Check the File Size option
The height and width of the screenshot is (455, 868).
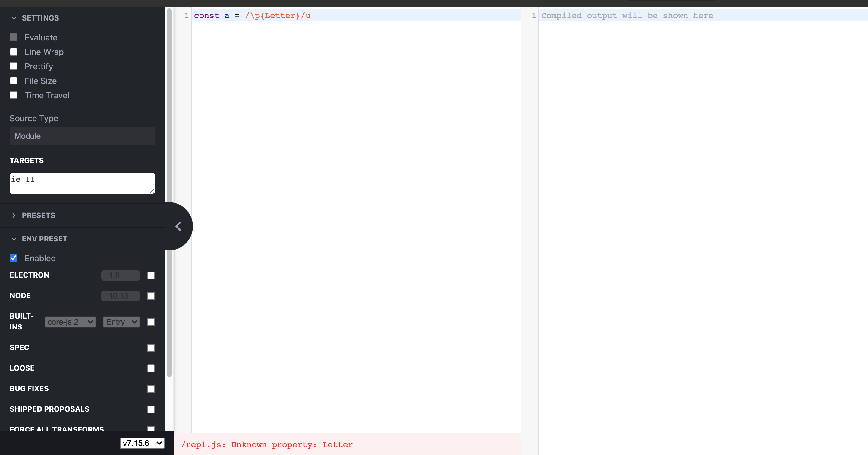14,81
